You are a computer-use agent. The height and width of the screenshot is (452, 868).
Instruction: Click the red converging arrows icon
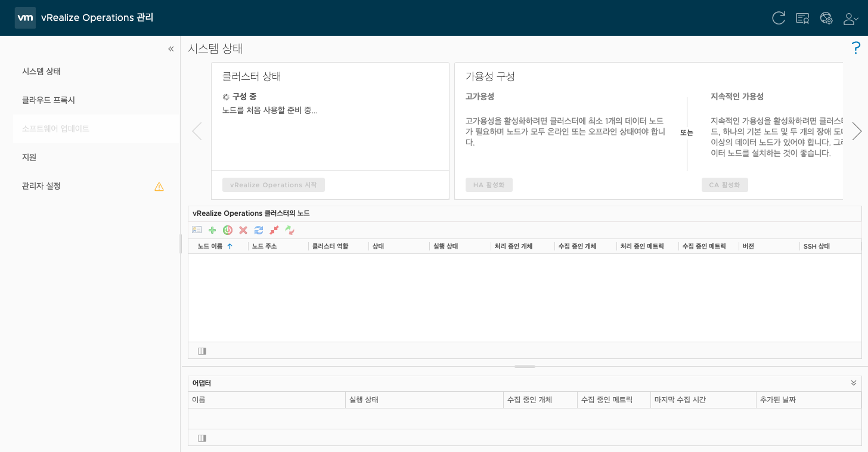pos(274,230)
